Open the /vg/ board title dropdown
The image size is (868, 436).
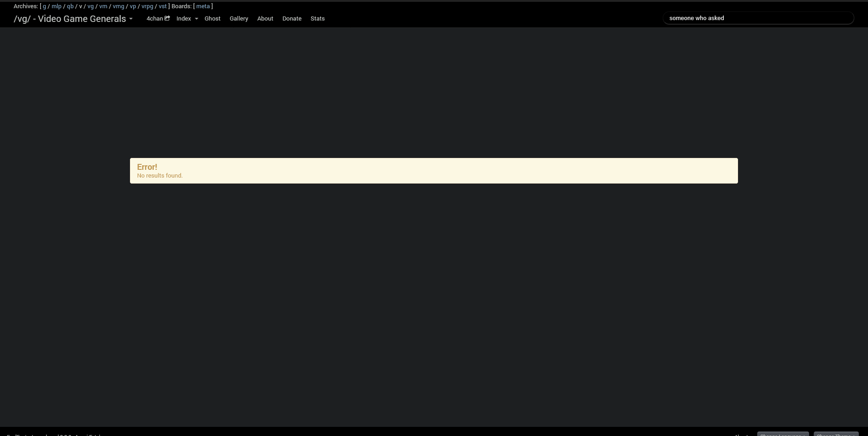pyautogui.click(x=131, y=19)
